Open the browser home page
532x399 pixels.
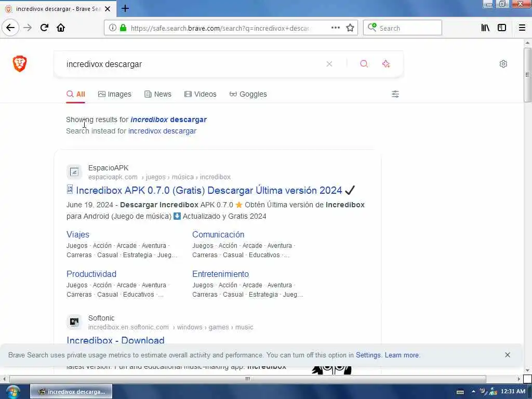point(61,28)
